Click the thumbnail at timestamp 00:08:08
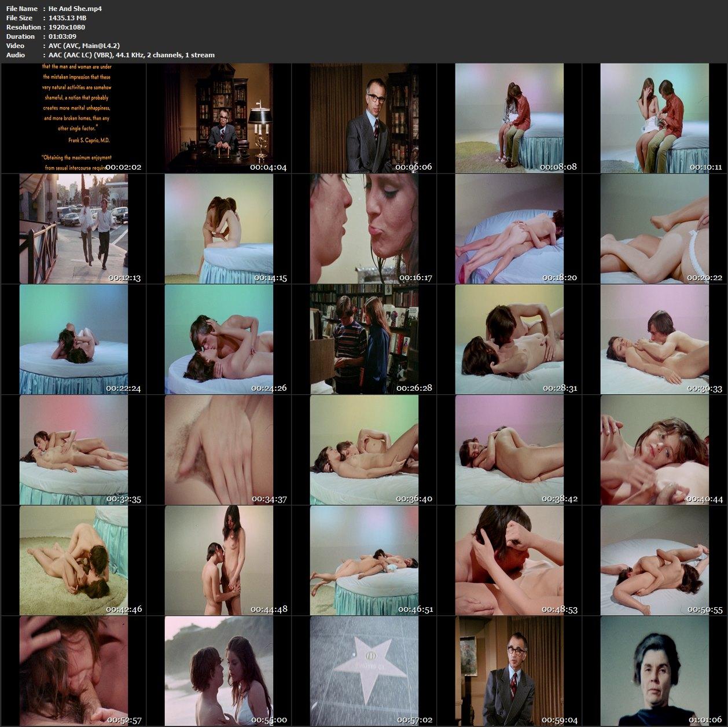 [x=509, y=118]
